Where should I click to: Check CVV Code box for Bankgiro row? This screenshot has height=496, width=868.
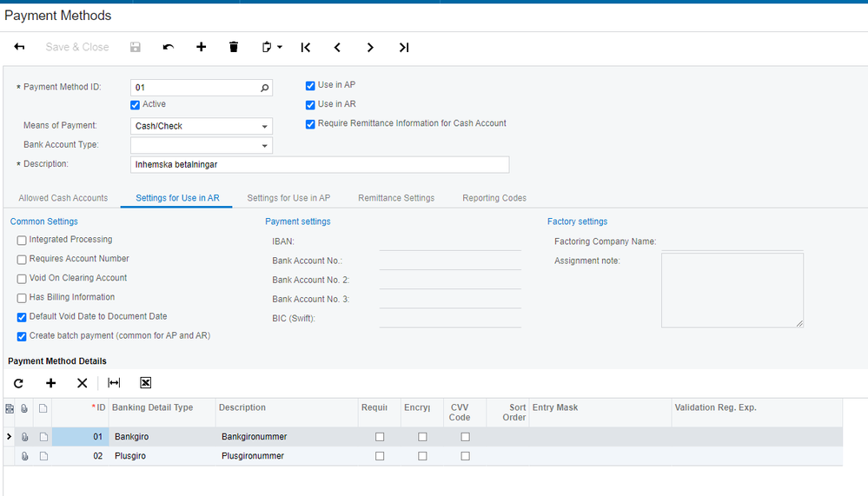[466, 437]
